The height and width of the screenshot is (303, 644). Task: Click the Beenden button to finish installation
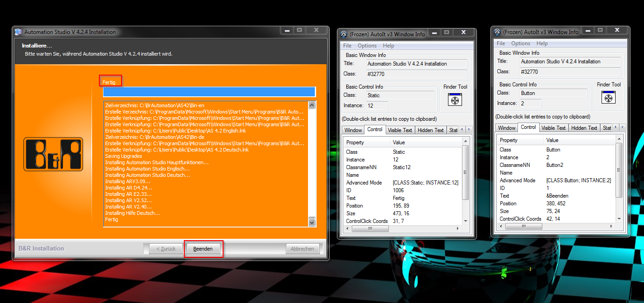tap(203, 249)
